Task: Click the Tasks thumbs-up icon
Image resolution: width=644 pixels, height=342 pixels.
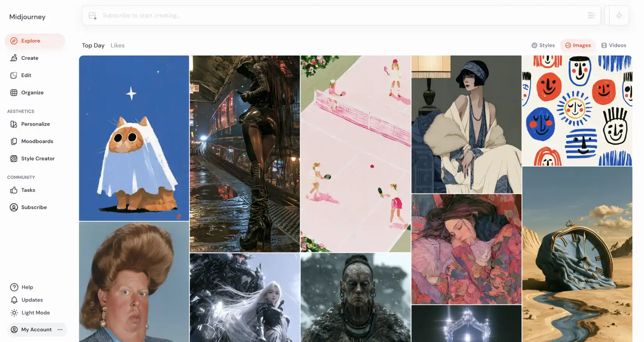Action: (14, 190)
